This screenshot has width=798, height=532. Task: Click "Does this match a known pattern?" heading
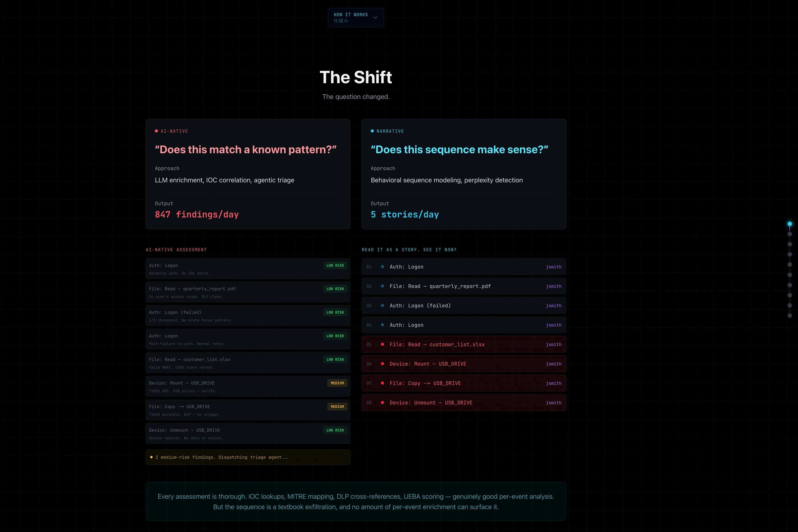coord(246,149)
